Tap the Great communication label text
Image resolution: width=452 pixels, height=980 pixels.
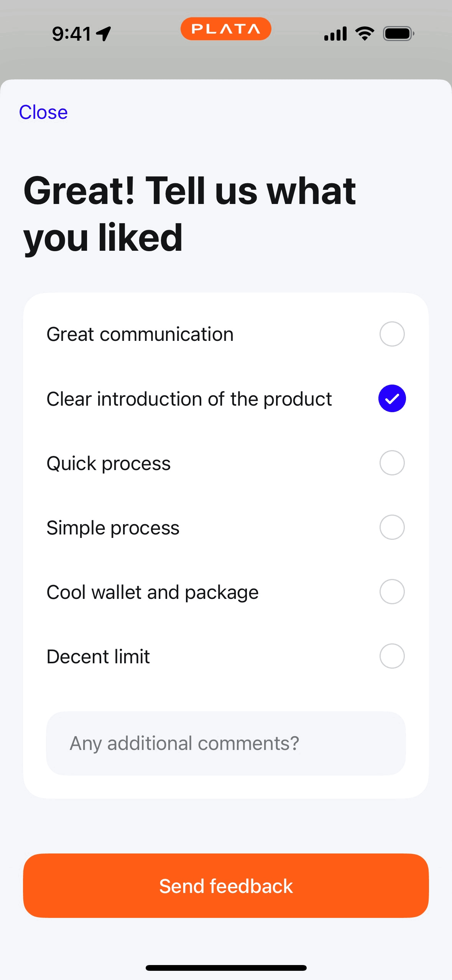tap(140, 334)
